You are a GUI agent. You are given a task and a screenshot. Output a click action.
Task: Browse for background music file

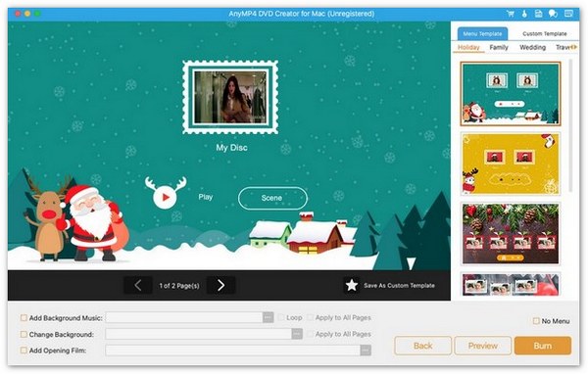(268, 318)
